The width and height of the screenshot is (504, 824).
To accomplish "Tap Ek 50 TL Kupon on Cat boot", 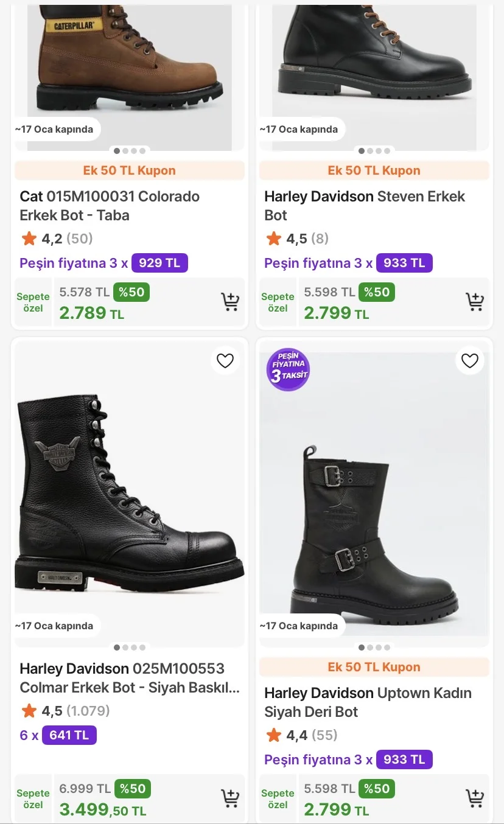I will tap(129, 170).
